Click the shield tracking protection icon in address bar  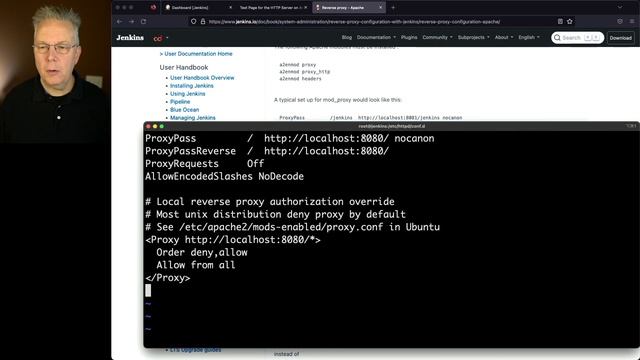click(193, 22)
